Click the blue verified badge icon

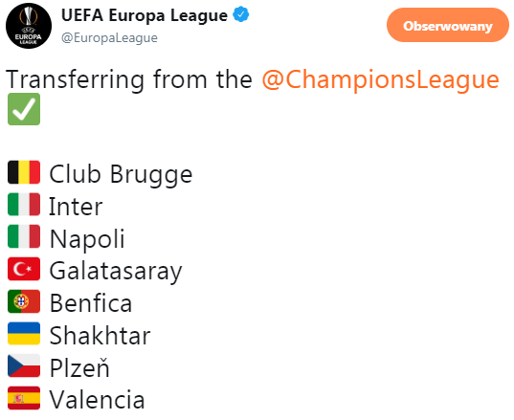click(241, 14)
